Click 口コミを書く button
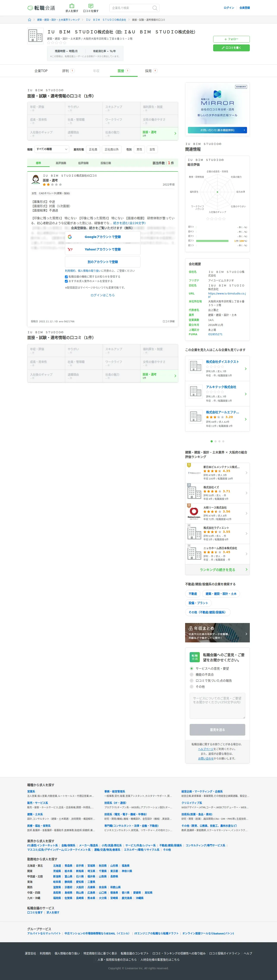Screen dimensions: 277x980 pyautogui.click(x=231, y=47)
